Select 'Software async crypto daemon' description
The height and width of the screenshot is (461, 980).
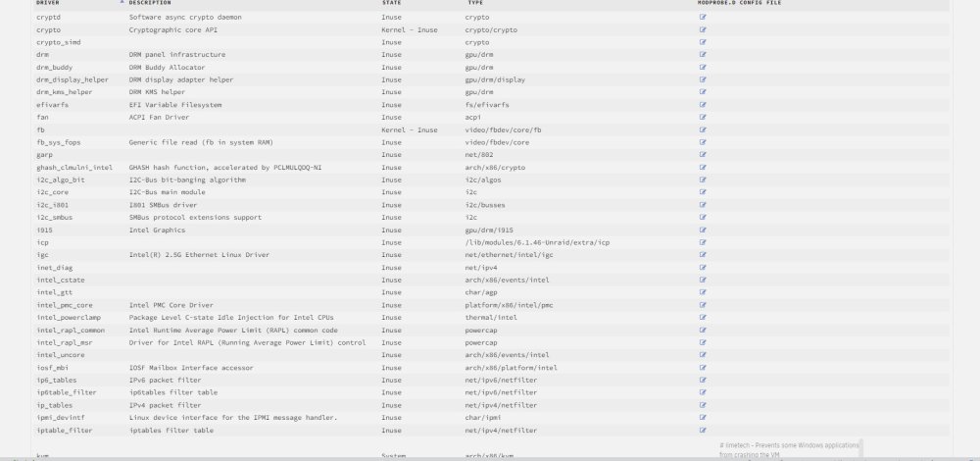185,17
